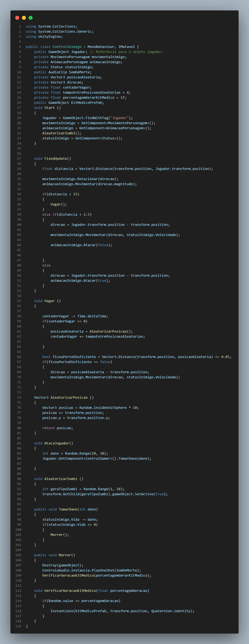Click 'statusInimigo.Vida -= dano;' line
Viewport: 249px width, 644px height.
pyautogui.click(x=70, y=519)
